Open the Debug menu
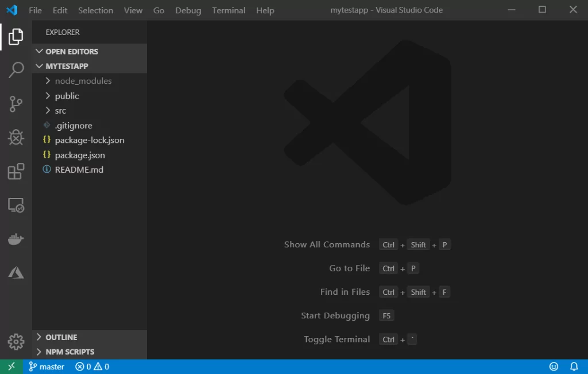The height and width of the screenshot is (374, 588). (x=188, y=10)
